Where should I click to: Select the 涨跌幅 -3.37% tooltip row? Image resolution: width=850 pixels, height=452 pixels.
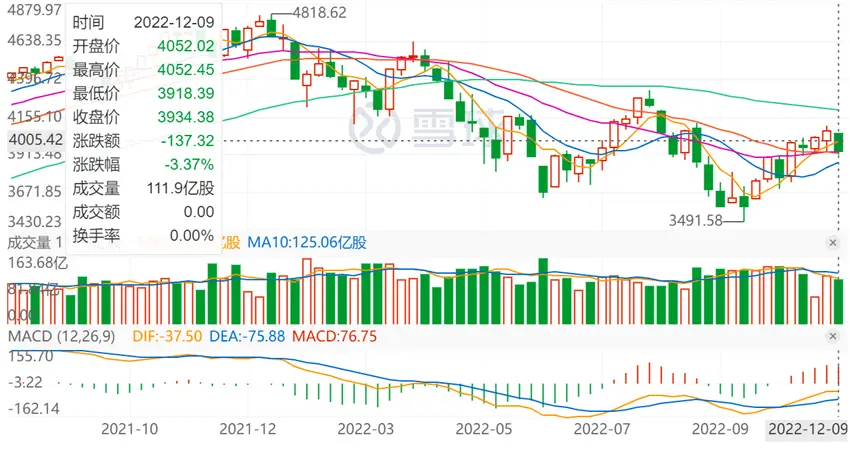coord(144,164)
